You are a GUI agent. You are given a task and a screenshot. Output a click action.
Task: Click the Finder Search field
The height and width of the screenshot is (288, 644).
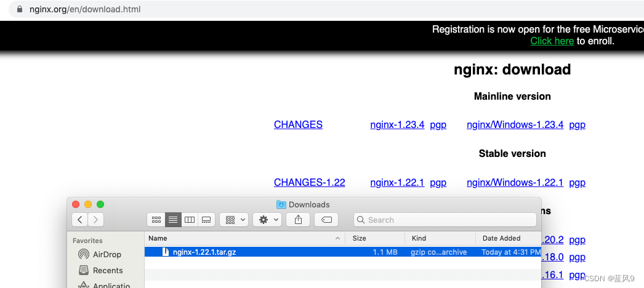click(445, 220)
